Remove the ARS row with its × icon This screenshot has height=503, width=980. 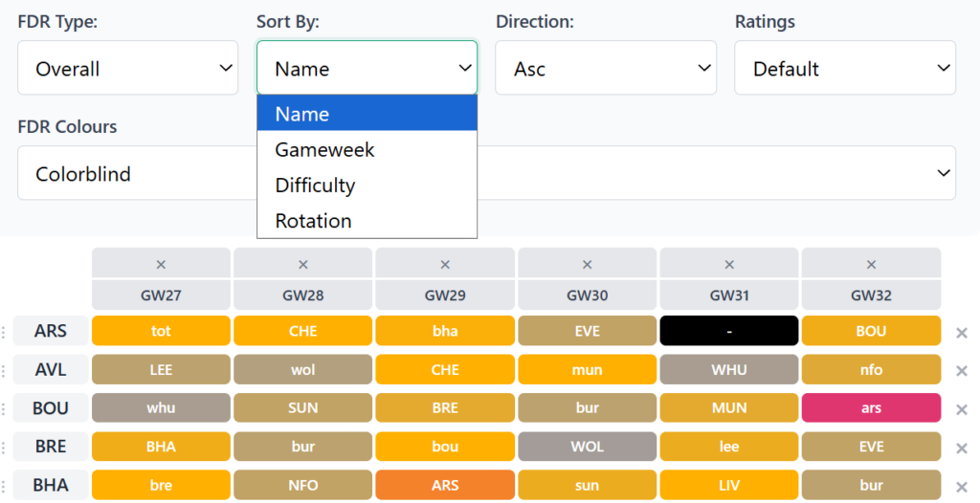tap(962, 333)
